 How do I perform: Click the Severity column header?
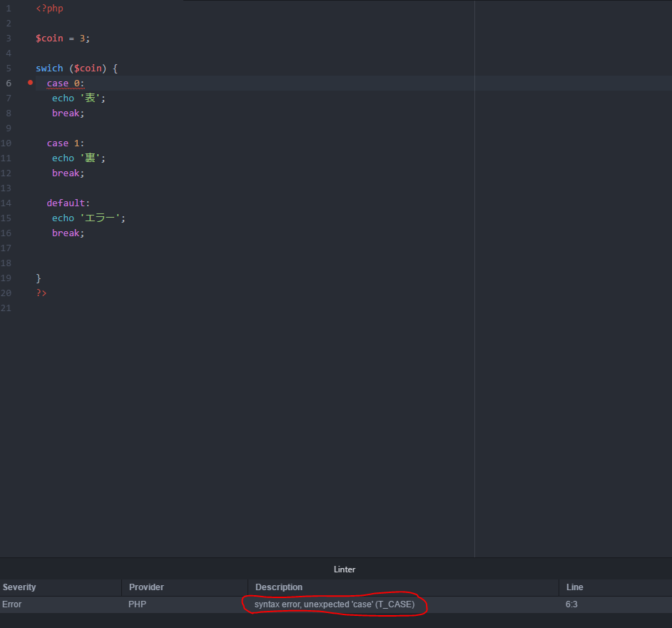pos(19,587)
